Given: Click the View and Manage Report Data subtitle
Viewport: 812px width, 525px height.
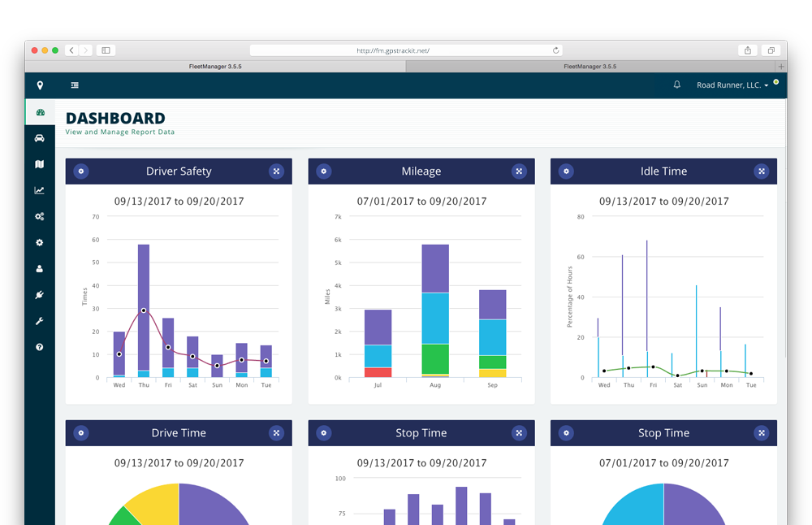Looking at the screenshot, I should point(120,132).
